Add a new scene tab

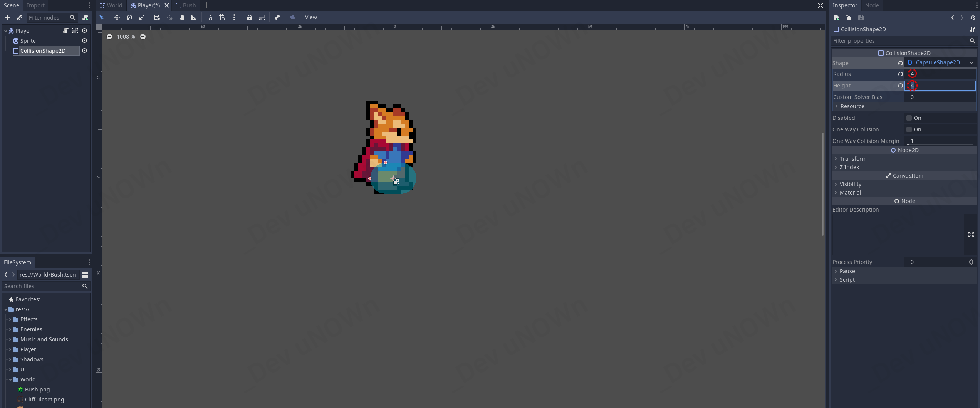point(206,5)
